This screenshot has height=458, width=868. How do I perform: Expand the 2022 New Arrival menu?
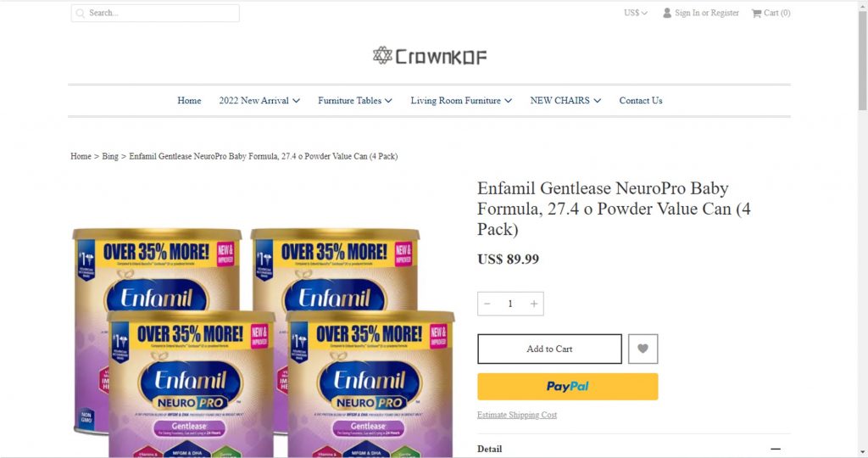[x=259, y=100]
